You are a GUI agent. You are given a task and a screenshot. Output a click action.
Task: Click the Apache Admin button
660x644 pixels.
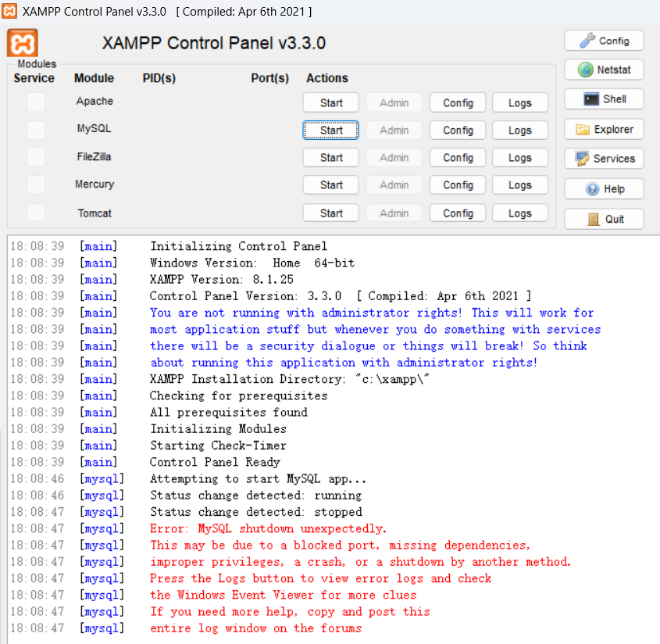coord(394,102)
